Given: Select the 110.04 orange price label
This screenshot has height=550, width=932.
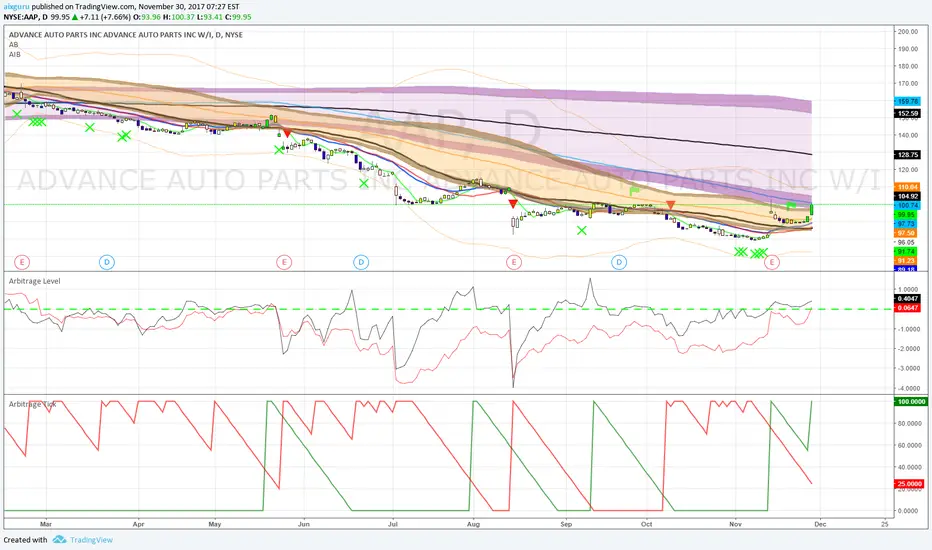Looking at the screenshot, I should click(907, 187).
